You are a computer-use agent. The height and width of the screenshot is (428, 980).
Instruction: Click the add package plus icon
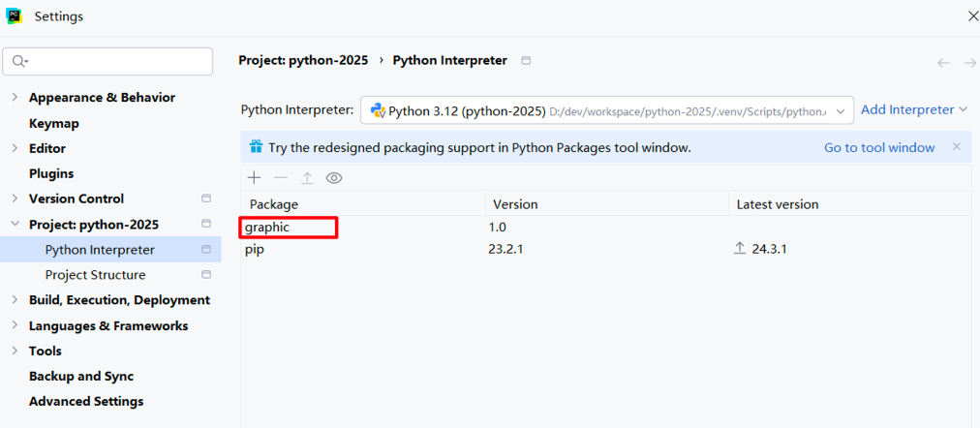coord(254,178)
